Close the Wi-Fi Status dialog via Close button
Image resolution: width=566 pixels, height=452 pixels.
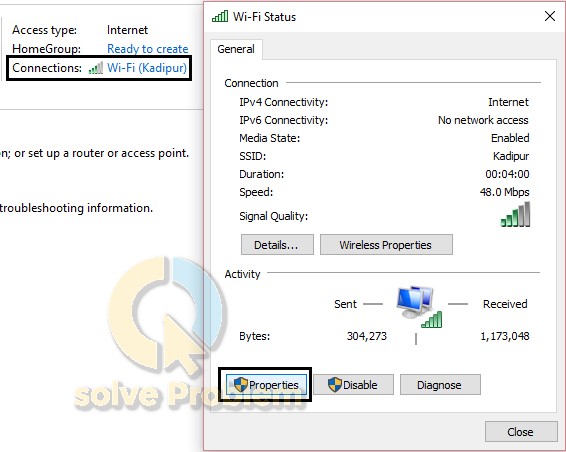tap(521, 431)
